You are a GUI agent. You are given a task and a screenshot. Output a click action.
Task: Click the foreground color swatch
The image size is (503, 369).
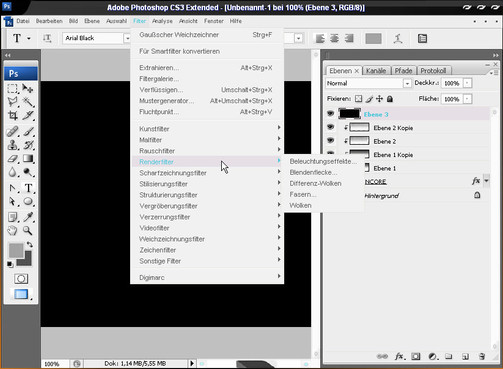pos(16,250)
